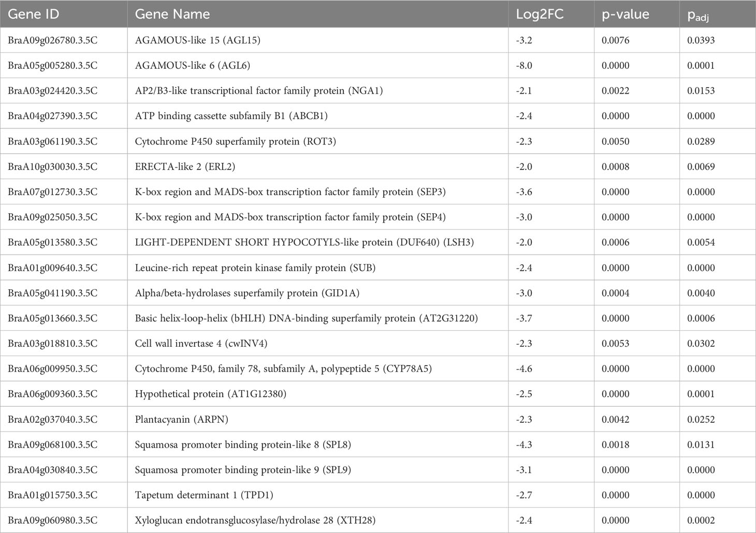The height and width of the screenshot is (533, 756).
Task: Click the -2.7 Log2FC value
Action: (524, 496)
